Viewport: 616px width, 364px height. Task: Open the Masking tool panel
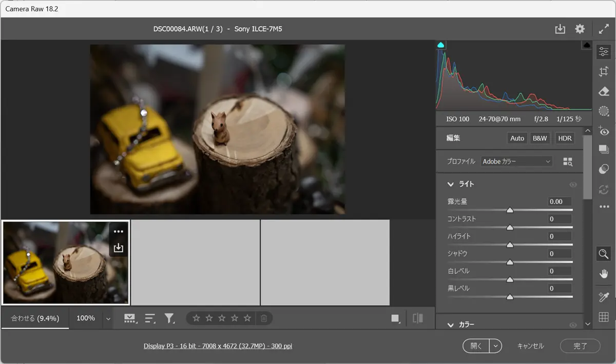604,111
